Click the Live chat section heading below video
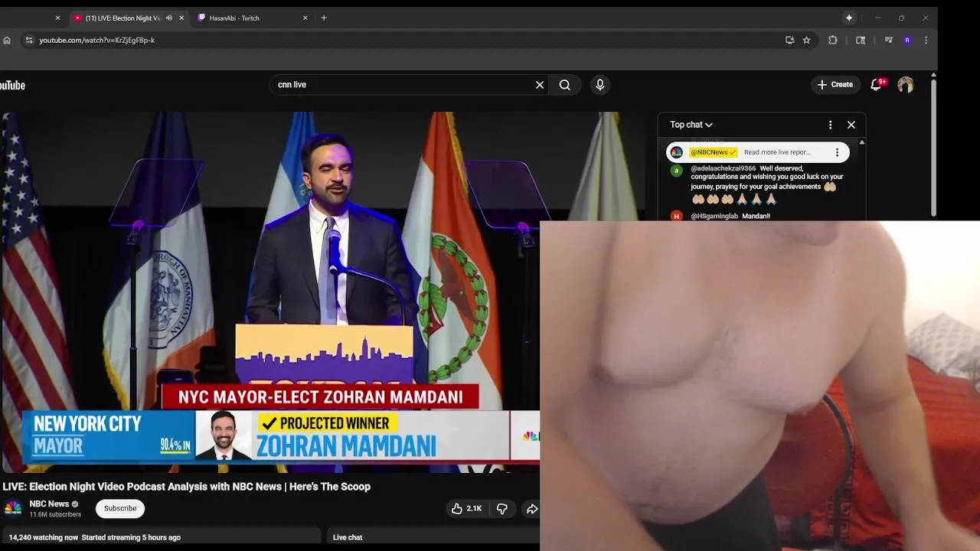Viewport: 980px width, 551px height. (x=348, y=537)
